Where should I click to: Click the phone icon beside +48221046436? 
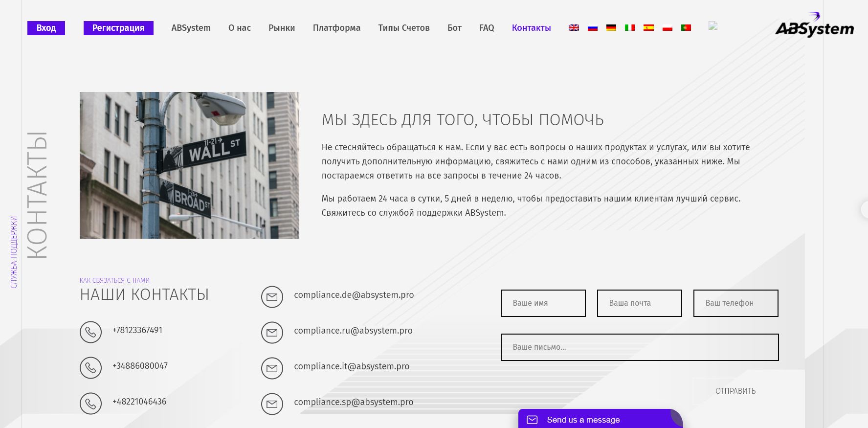(90, 404)
